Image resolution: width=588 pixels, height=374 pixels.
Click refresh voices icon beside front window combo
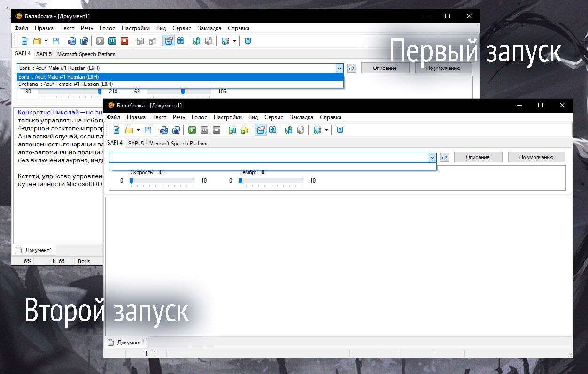coord(444,157)
